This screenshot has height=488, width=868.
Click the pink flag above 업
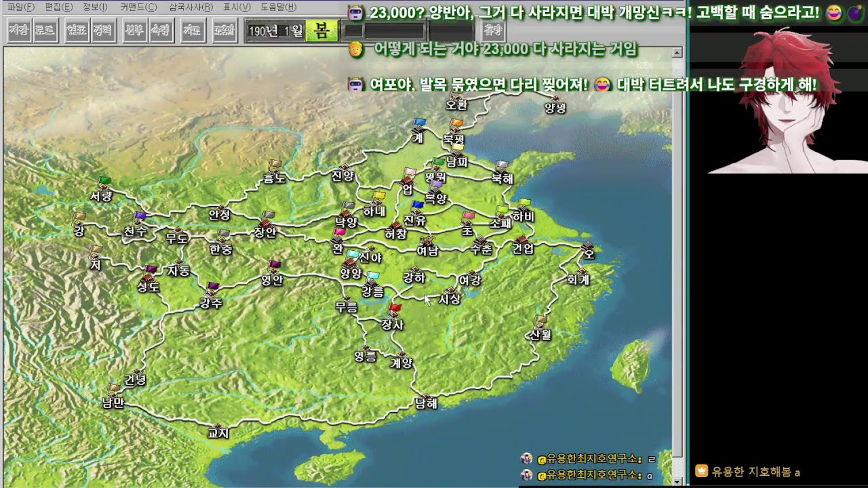click(409, 174)
